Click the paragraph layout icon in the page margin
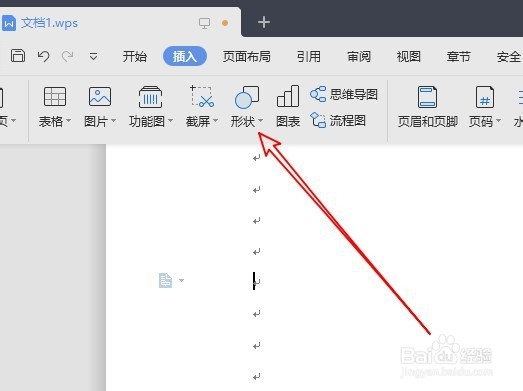The width and height of the screenshot is (523, 391). coord(165,280)
